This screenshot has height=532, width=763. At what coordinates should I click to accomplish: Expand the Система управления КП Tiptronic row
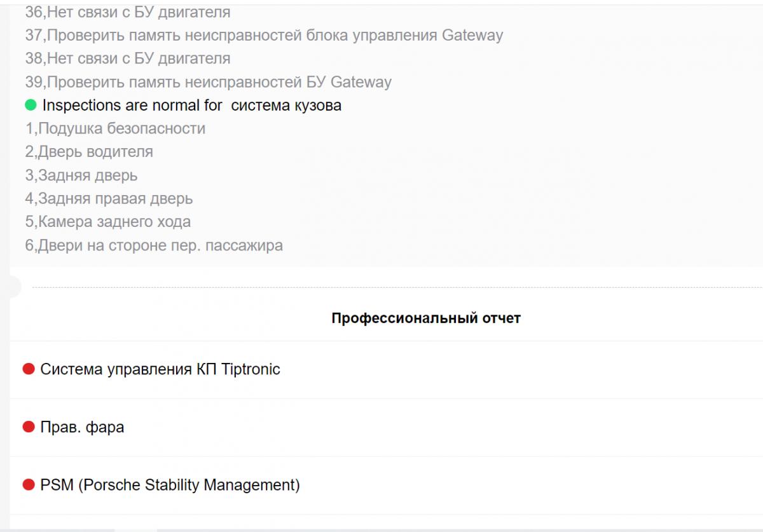(x=160, y=369)
